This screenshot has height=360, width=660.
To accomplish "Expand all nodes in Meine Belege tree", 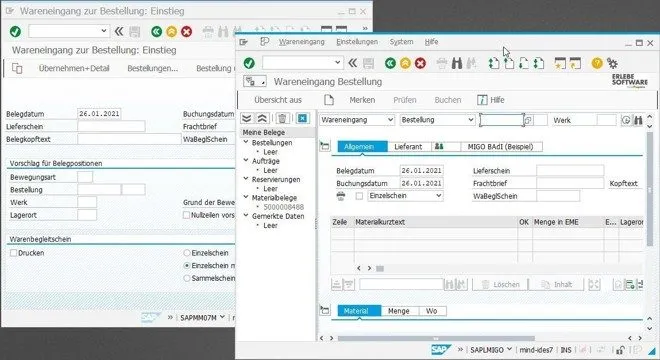I will coord(247,118).
